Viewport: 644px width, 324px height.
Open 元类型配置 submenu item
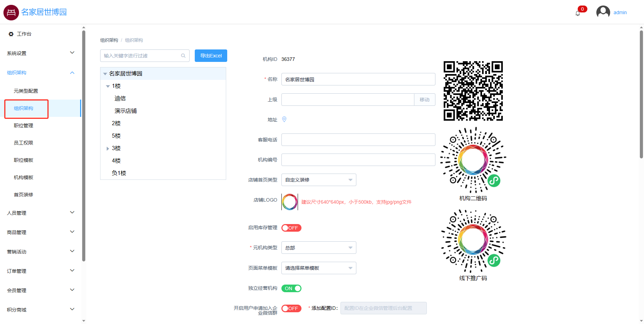tap(41, 91)
